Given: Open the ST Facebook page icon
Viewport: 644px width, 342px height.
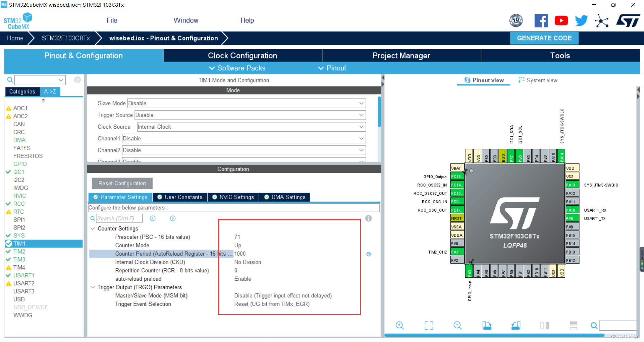Looking at the screenshot, I should pyautogui.click(x=541, y=21).
